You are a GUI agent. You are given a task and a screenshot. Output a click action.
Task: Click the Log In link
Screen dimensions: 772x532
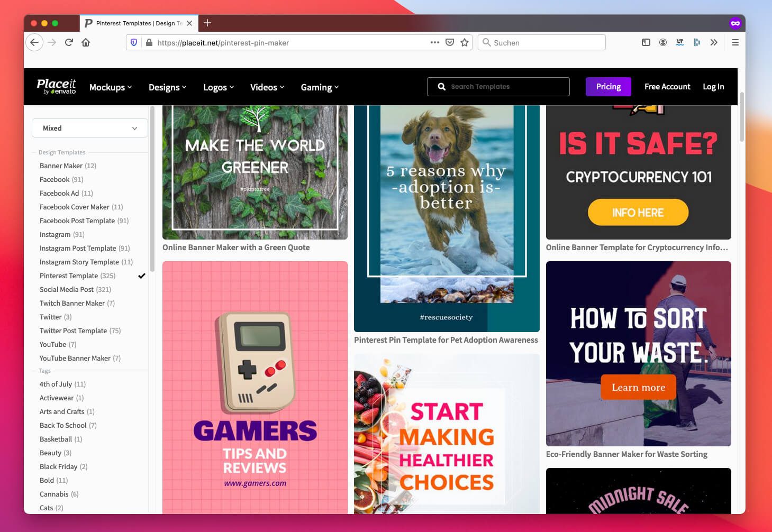(713, 87)
